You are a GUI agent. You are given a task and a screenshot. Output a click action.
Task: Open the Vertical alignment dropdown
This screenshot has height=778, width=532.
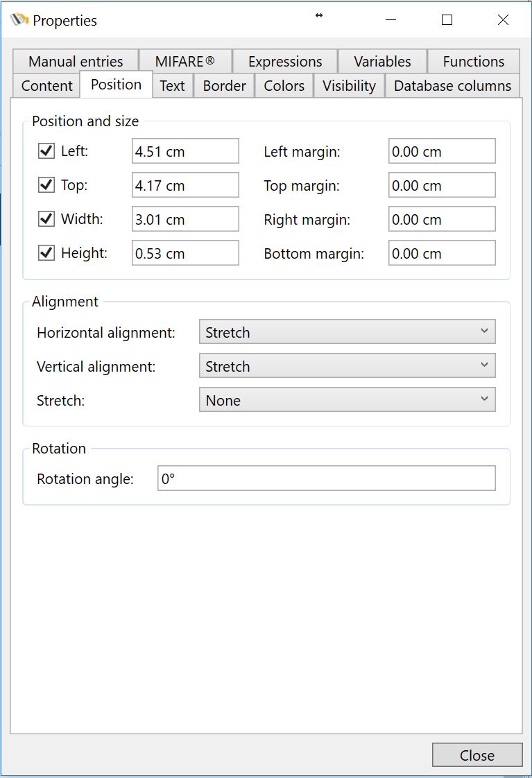point(347,365)
